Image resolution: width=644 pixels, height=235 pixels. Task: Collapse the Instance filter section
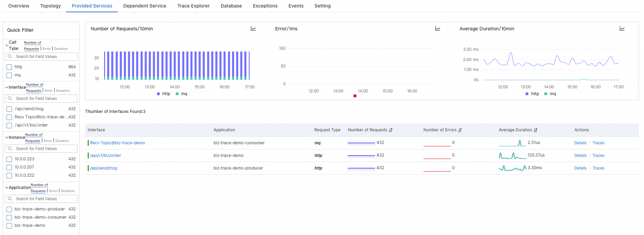[x=6, y=137]
